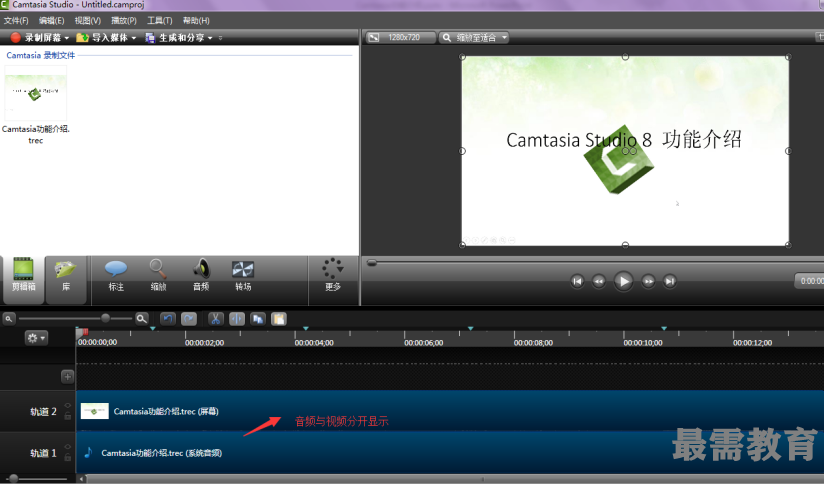Open the 编辑(E) menu

point(52,20)
